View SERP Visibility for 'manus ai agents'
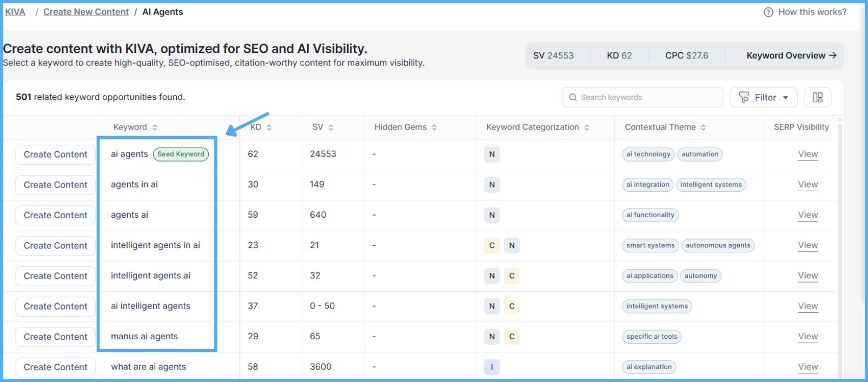 (x=807, y=337)
